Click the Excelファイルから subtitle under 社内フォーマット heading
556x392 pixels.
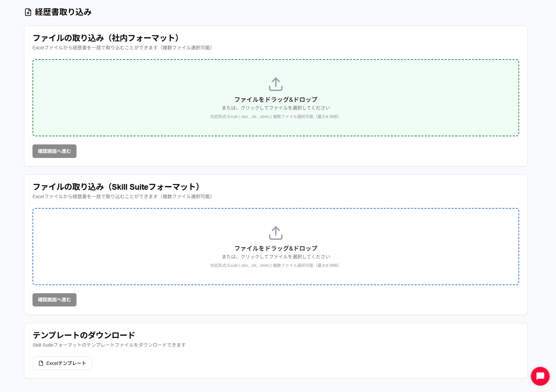click(123, 48)
